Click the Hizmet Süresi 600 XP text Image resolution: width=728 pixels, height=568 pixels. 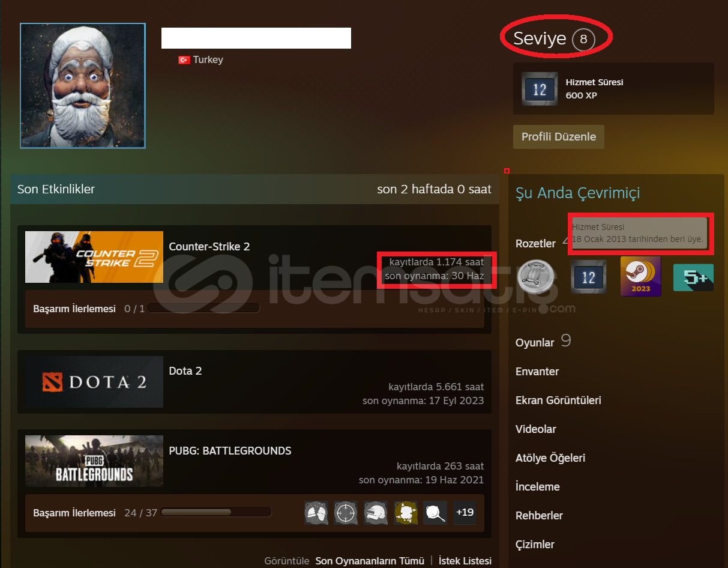(x=595, y=89)
